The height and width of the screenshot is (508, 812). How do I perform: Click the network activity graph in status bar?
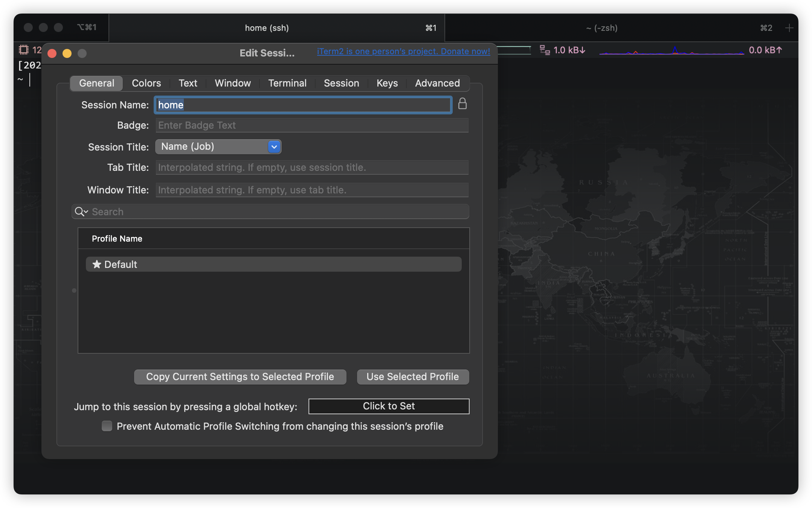coord(671,50)
